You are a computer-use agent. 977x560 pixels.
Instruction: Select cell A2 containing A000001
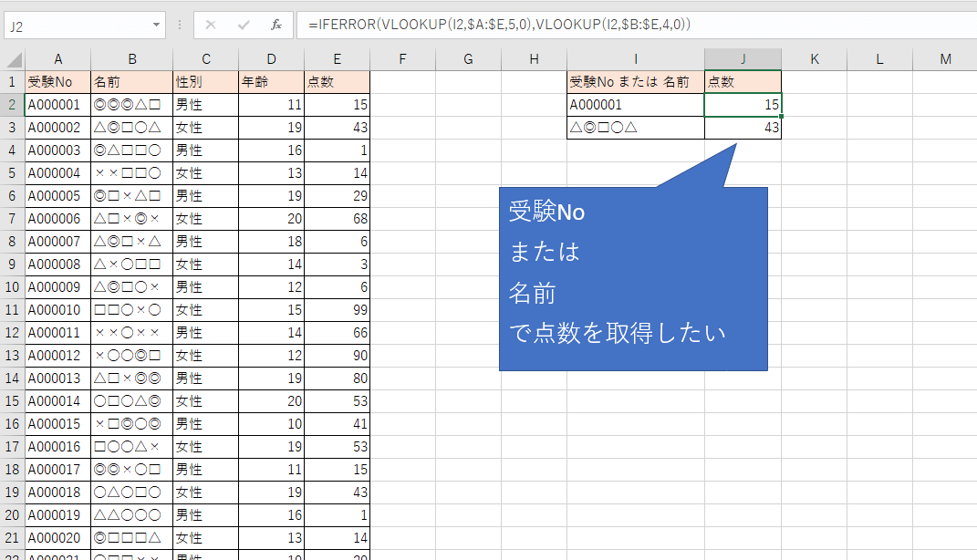click(x=57, y=104)
